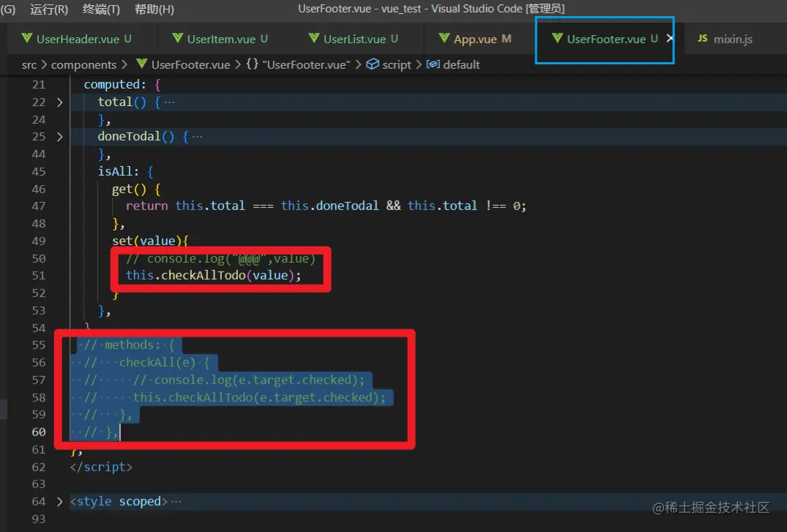
Task: Click the "UserFooter.vue" object breadcrumb
Action: click(306, 64)
